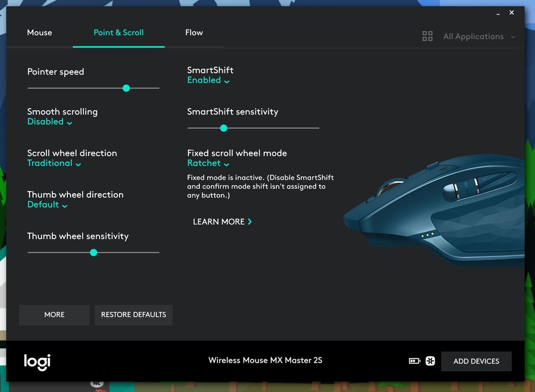The image size is (535, 392).
Task: Click the Thumb wheel sensitivity slider handle
Action: (94, 252)
